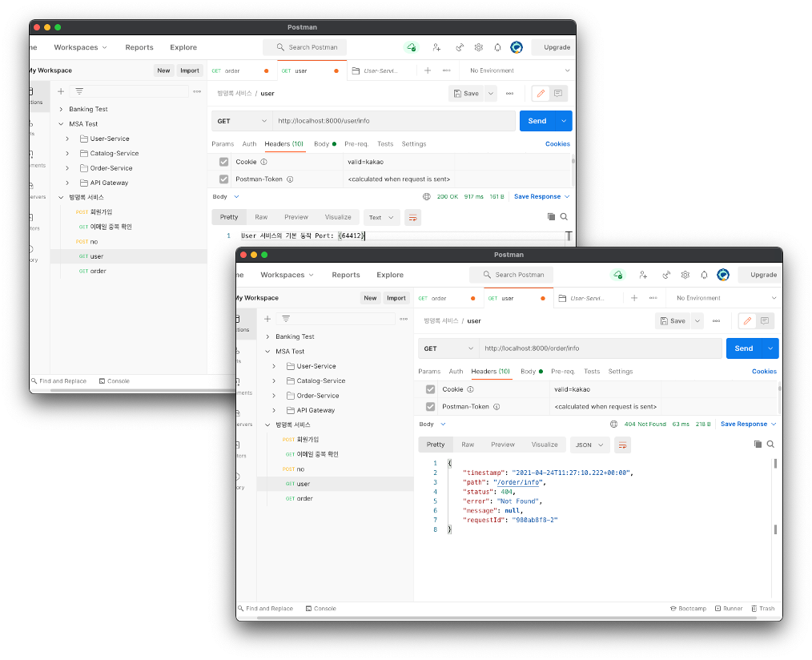Click the notifications bell in back window
This screenshot has width=812, height=660.
(x=497, y=47)
